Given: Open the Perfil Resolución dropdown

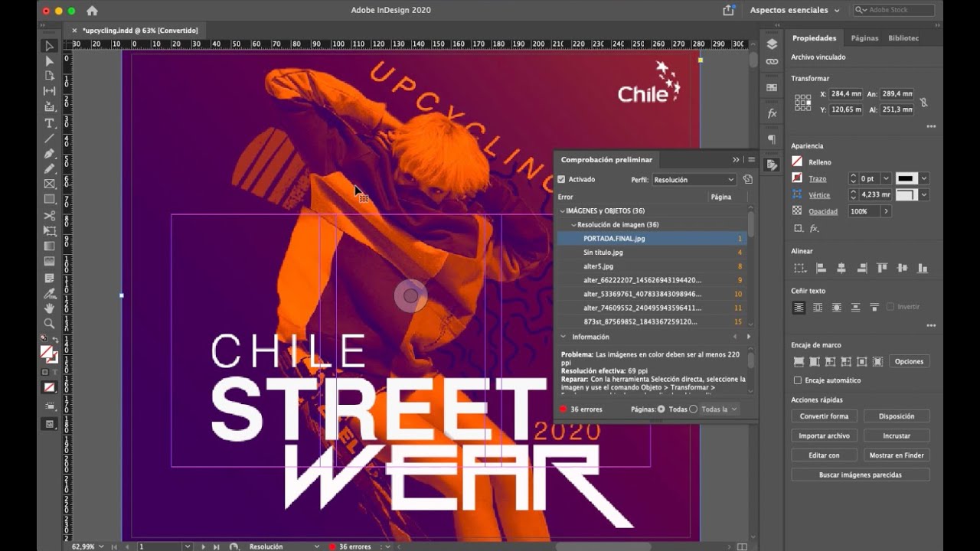Looking at the screenshot, I should pyautogui.click(x=694, y=179).
